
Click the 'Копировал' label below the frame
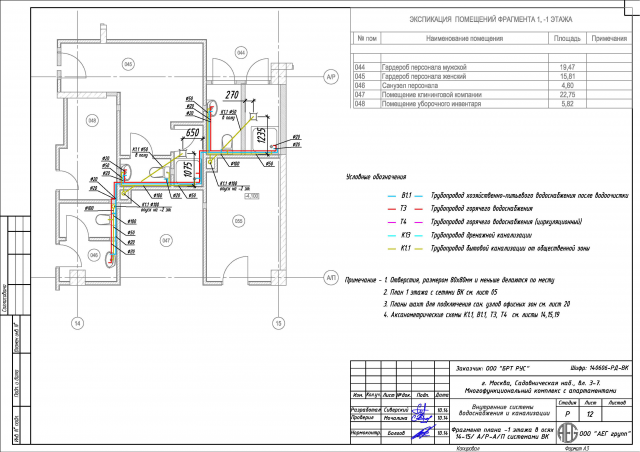click(468, 448)
